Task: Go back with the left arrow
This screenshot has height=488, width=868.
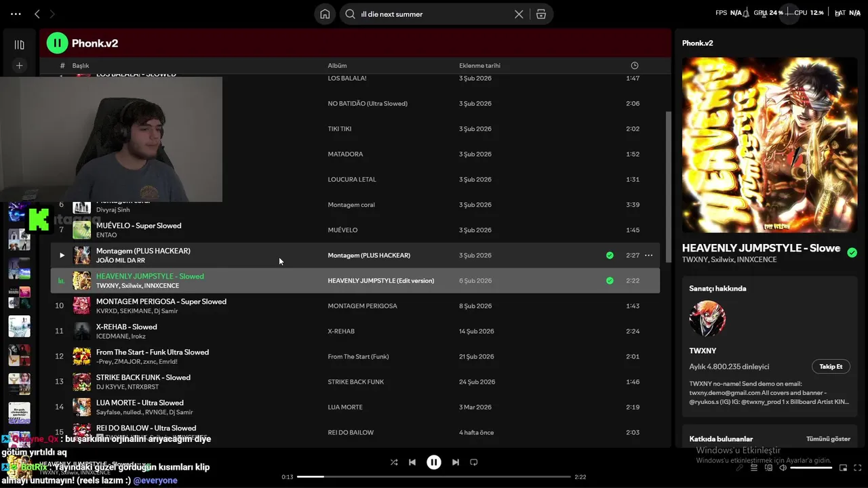Action: [37, 14]
